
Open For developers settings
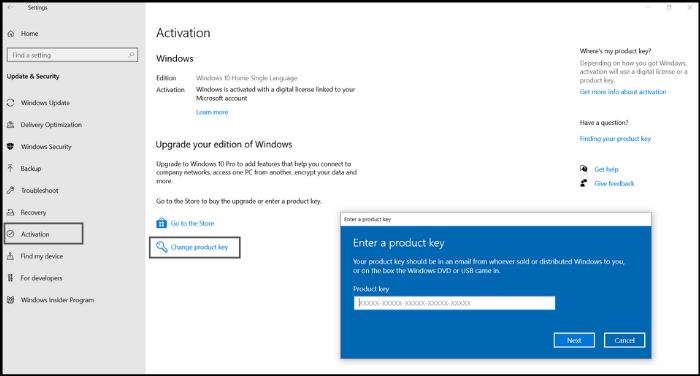point(41,278)
